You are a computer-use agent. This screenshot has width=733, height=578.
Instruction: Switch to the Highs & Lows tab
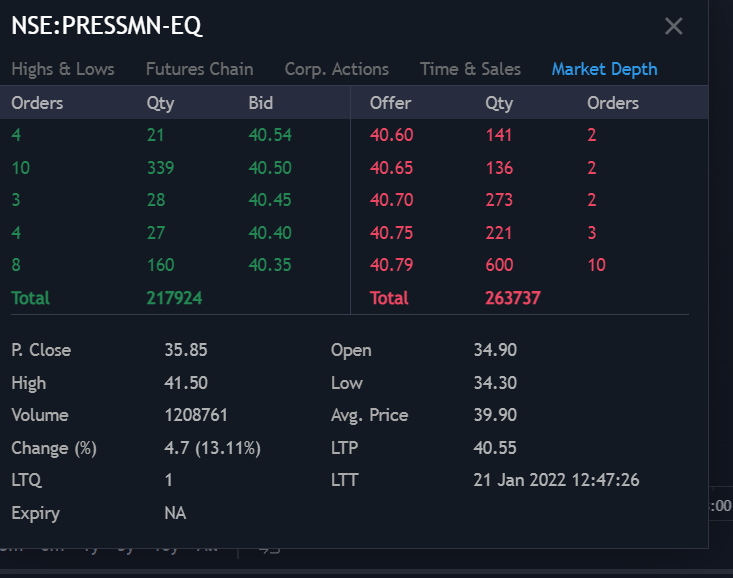63,69
